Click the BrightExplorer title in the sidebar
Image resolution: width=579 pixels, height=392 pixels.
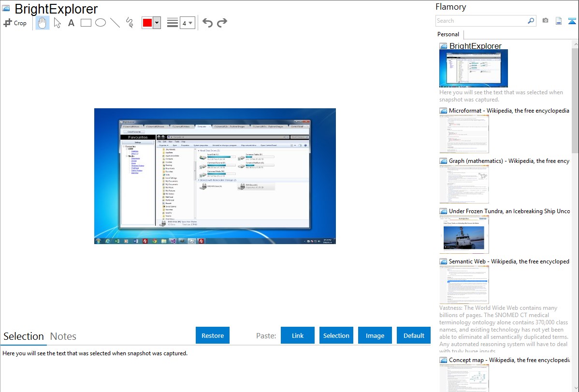pyautogui.click(x=475, y=46)
